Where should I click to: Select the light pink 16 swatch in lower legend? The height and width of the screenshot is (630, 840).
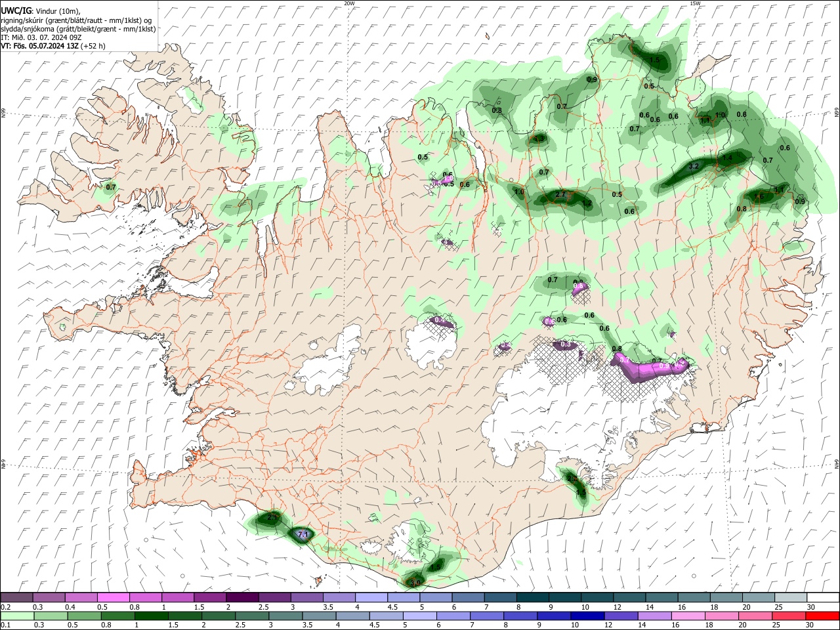(687, 616)
